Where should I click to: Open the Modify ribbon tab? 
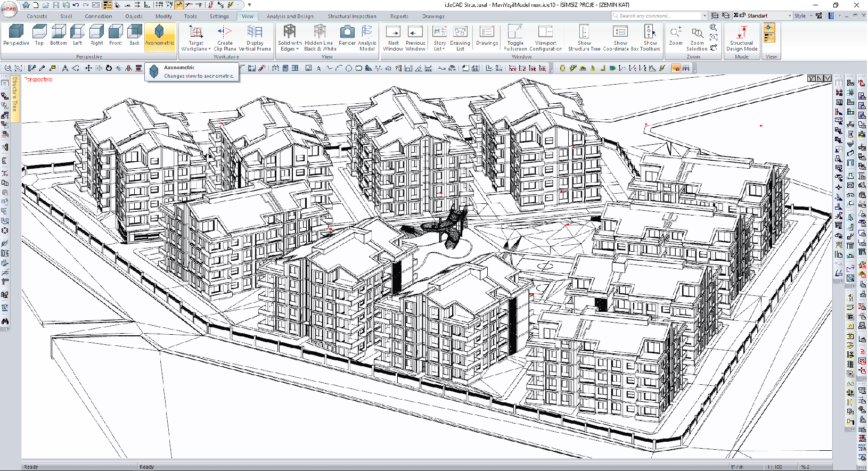coord(163,16)
